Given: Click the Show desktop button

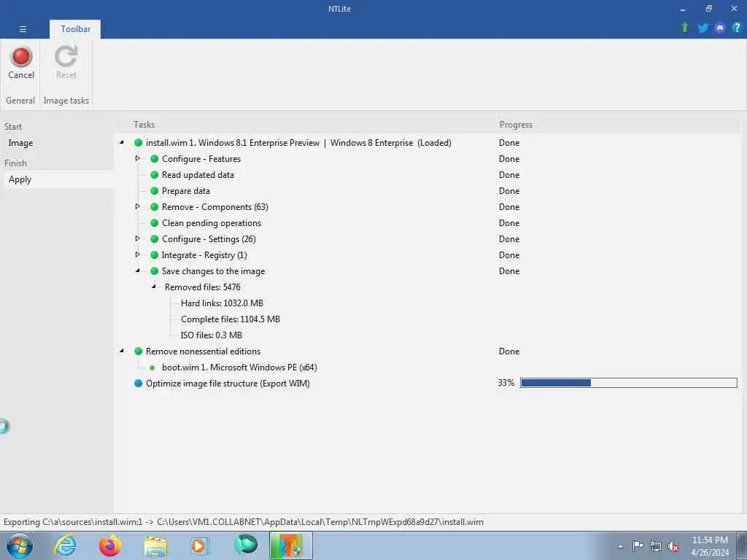Looking at the screenshot, I should (x=741, y=545).
